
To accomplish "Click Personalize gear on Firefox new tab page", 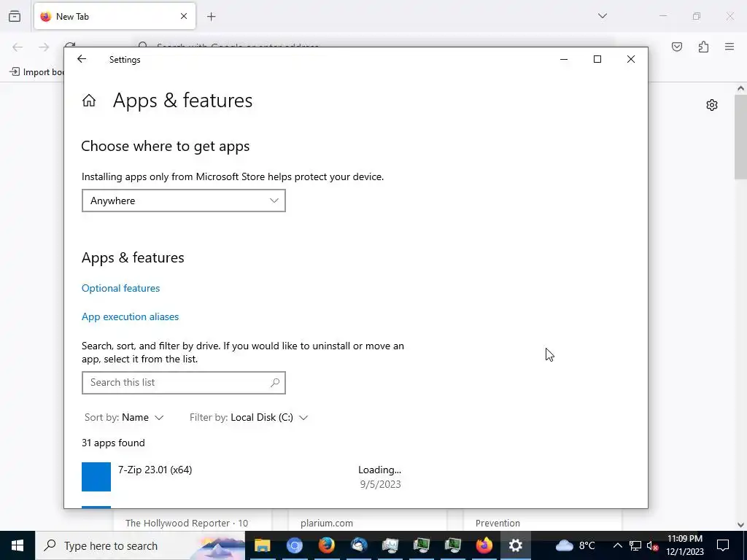I will click(712, 105).
